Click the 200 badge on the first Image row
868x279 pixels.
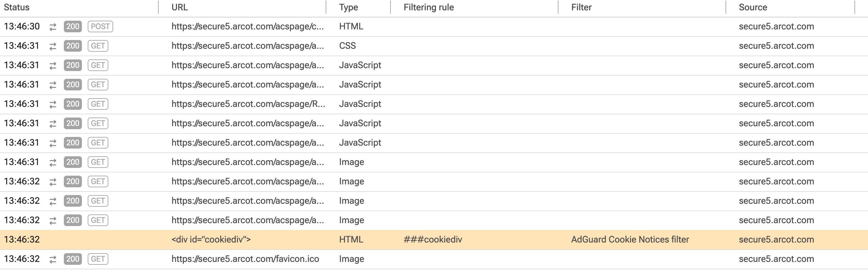coord(72,161)
